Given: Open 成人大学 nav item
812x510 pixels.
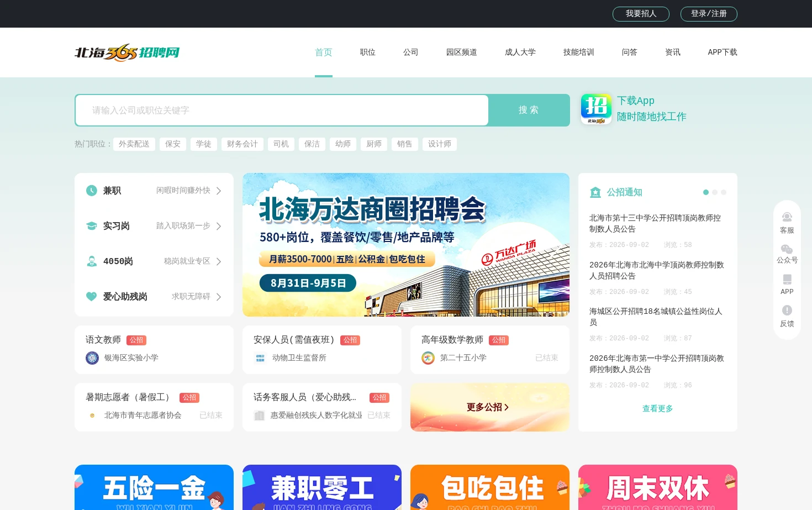Looking at the screenshot, I should click(x=520, y=52).
